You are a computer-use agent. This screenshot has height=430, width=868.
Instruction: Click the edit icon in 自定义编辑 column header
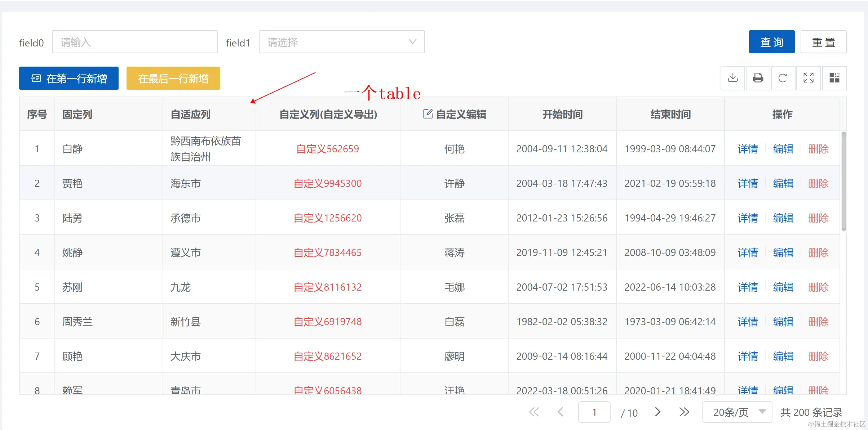click(427, 114)
